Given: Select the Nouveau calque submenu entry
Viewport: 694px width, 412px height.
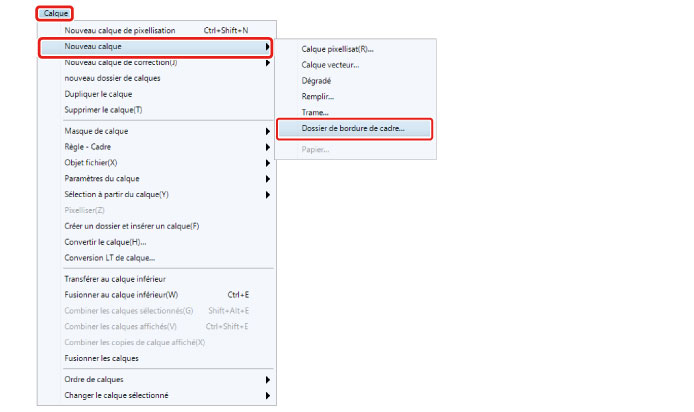Looking at the screenshot, I should [155, 46].
